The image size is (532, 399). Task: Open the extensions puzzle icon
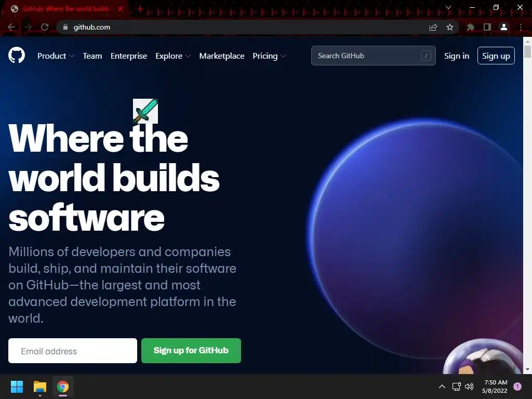point(470,27)
